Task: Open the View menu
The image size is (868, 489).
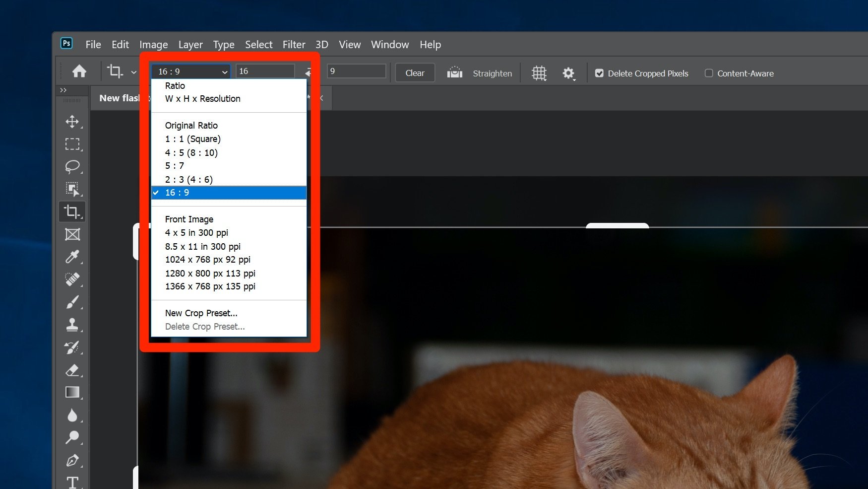Action: (350, 45)
